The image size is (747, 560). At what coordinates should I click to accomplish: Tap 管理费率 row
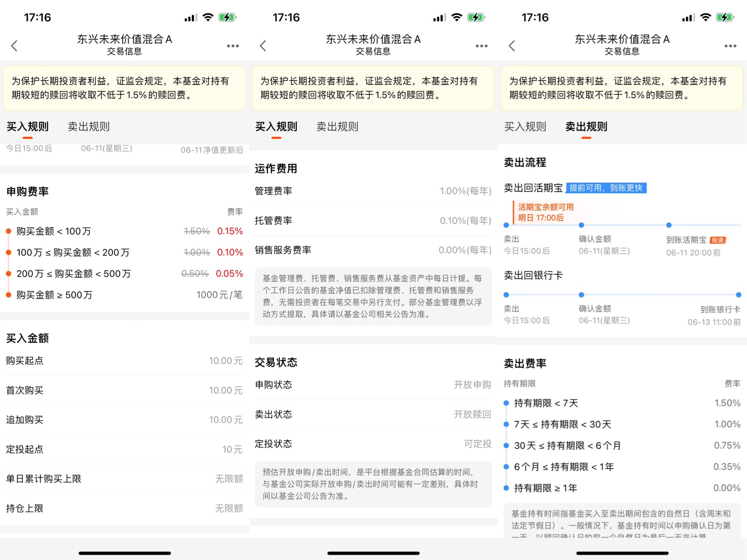pos(373,191)
